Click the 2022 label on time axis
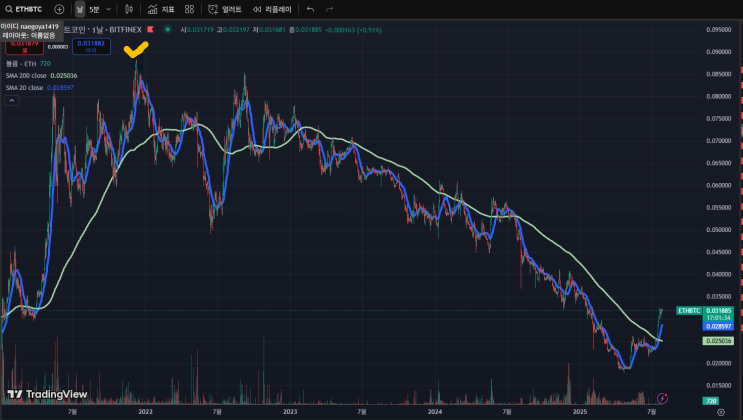The image size is (743, 420). 145,411
